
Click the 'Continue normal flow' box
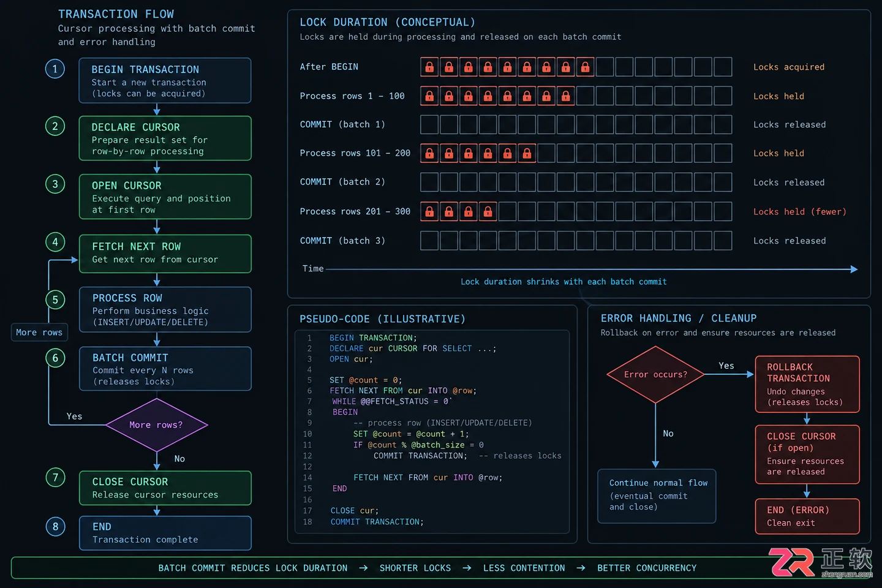point(657,496)
